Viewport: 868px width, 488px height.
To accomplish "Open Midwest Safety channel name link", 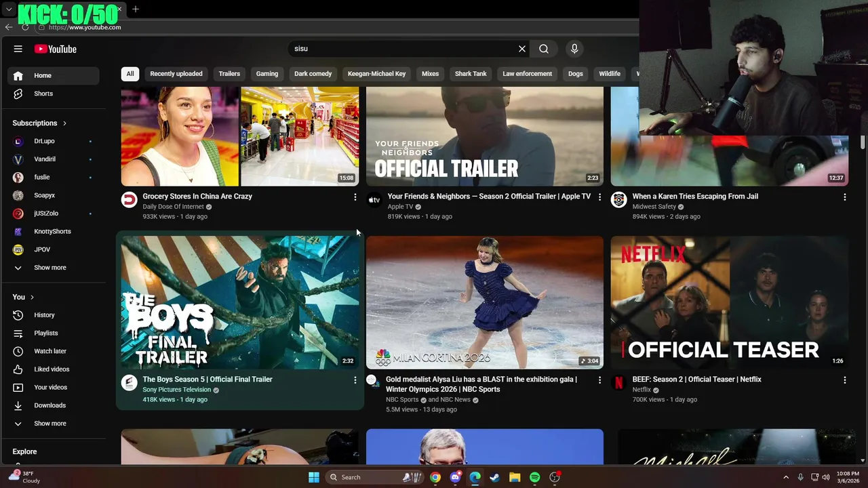I will [654, 207].
